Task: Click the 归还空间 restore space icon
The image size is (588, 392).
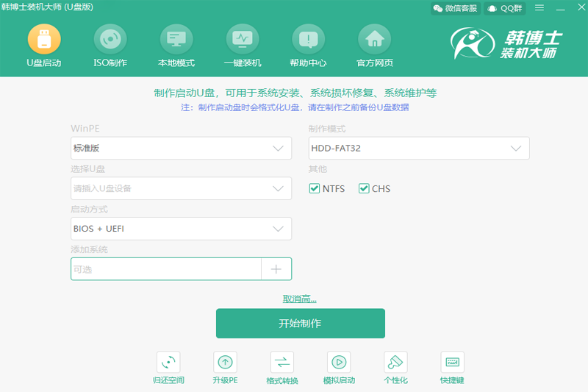Action: coord(168,362)
